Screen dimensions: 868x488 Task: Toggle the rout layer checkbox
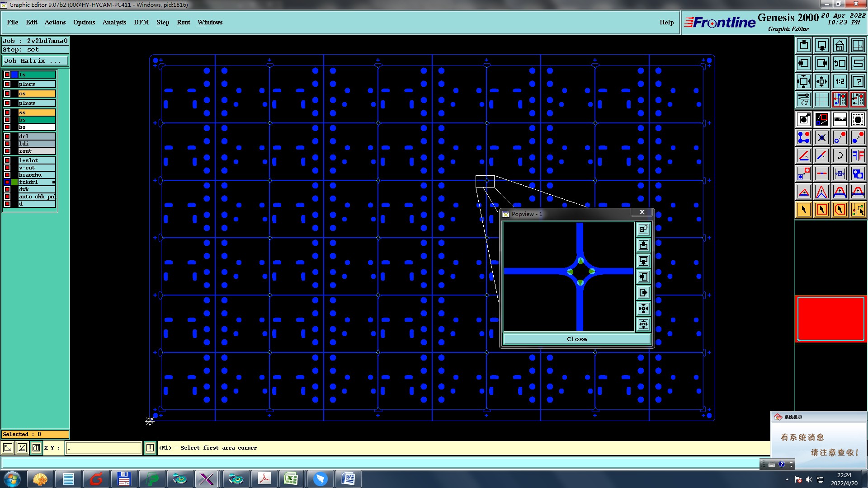pos(7,151)
